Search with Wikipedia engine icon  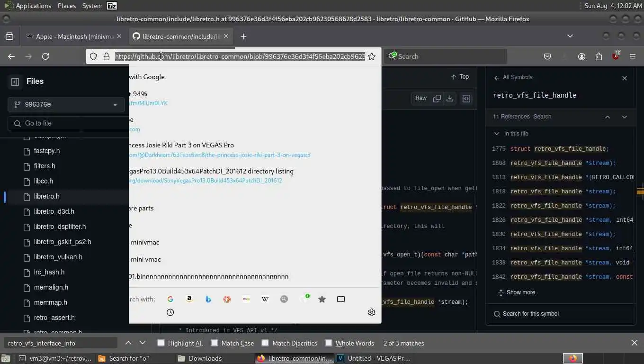(x=265, y=299)
